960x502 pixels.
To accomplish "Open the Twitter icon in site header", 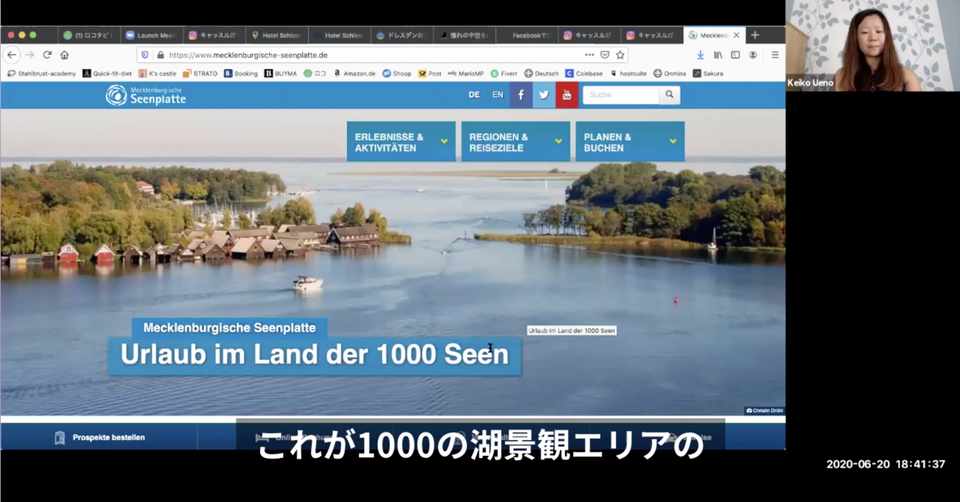I will pyautogui.click(x=544, y=95).
